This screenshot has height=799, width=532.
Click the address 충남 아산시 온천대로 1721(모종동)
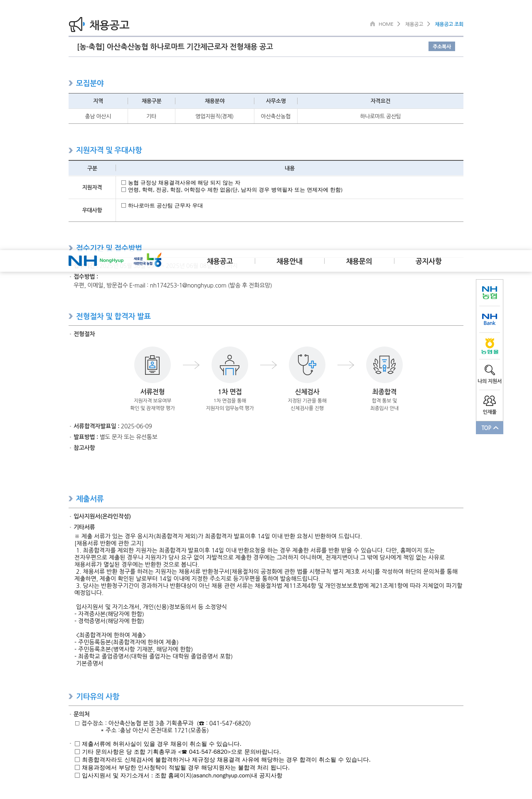(x=164, y=730)
